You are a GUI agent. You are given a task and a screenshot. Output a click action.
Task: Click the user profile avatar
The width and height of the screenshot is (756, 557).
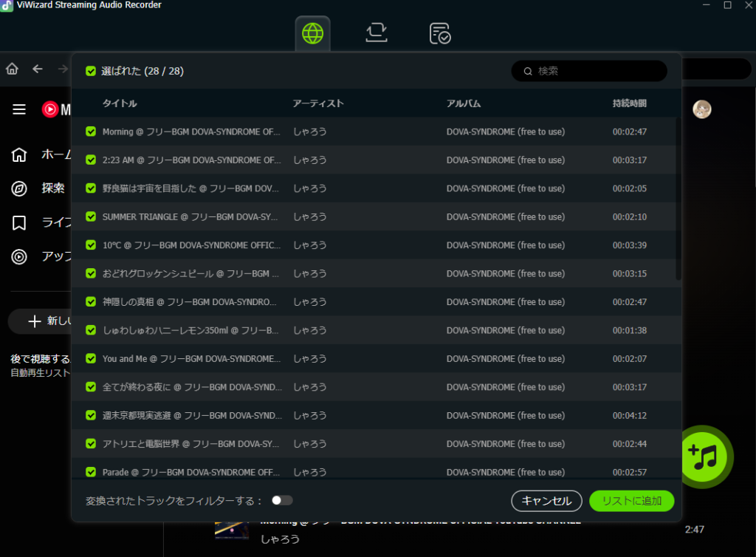pyautogui.click(x=701, y=109)
